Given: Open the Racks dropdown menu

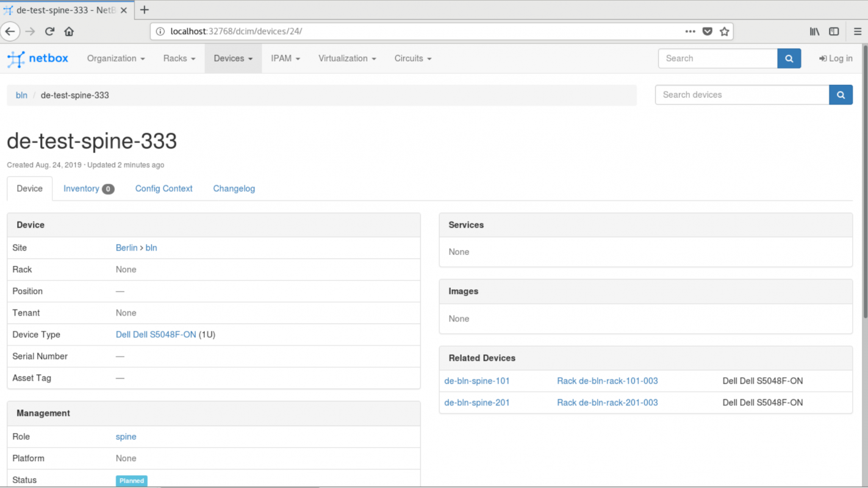Looking at the screenshot, I should tap(179, 59).
